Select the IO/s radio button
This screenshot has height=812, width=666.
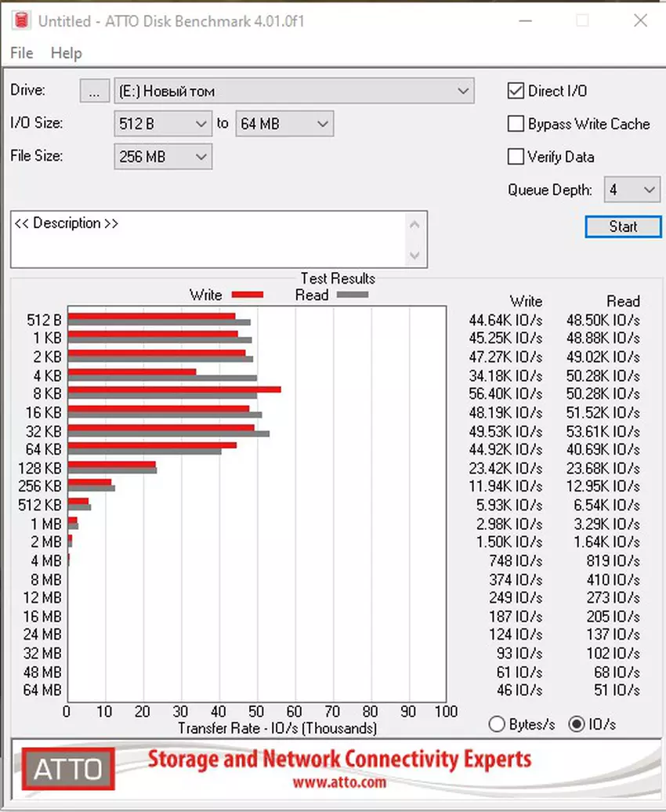coord(577,724)
